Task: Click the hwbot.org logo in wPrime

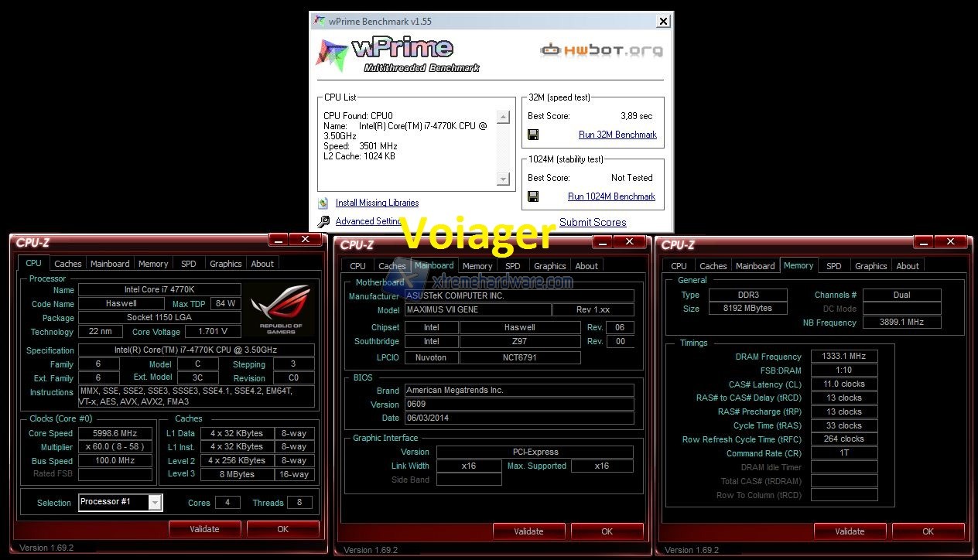Action: point(601,50)
